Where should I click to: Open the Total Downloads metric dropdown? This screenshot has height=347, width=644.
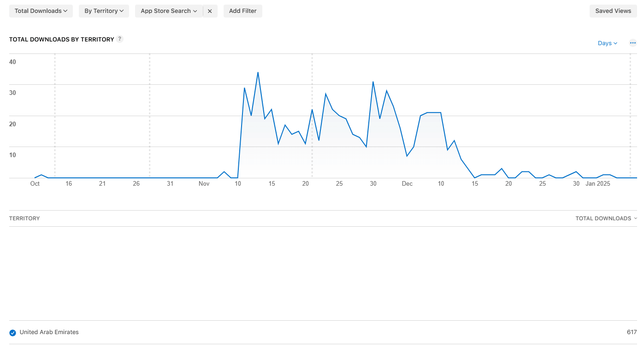(x=41, y=11)
